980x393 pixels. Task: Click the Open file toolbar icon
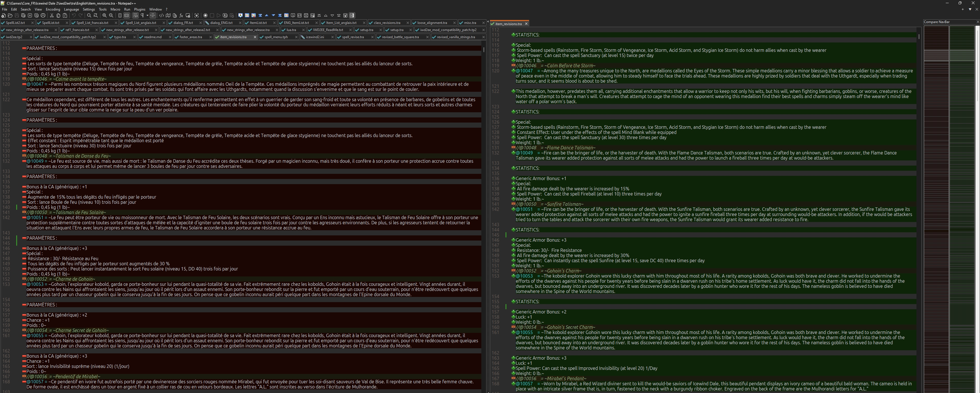(x=10, y=16)
